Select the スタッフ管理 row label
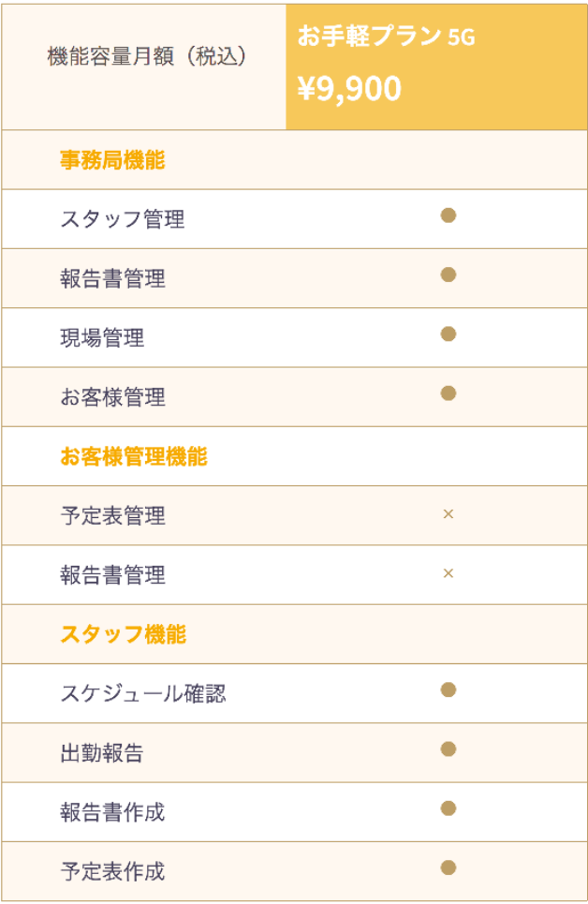 [x=123, y=219]
